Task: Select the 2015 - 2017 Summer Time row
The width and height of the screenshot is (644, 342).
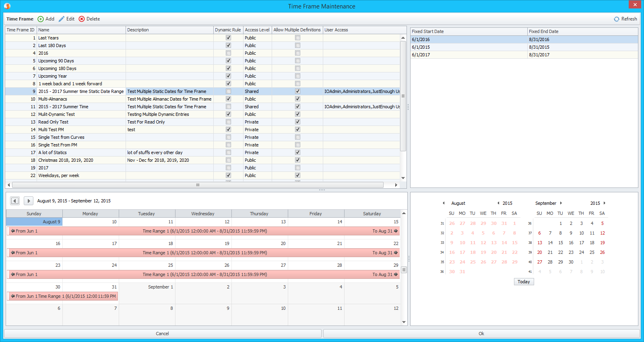Action: 202,107
